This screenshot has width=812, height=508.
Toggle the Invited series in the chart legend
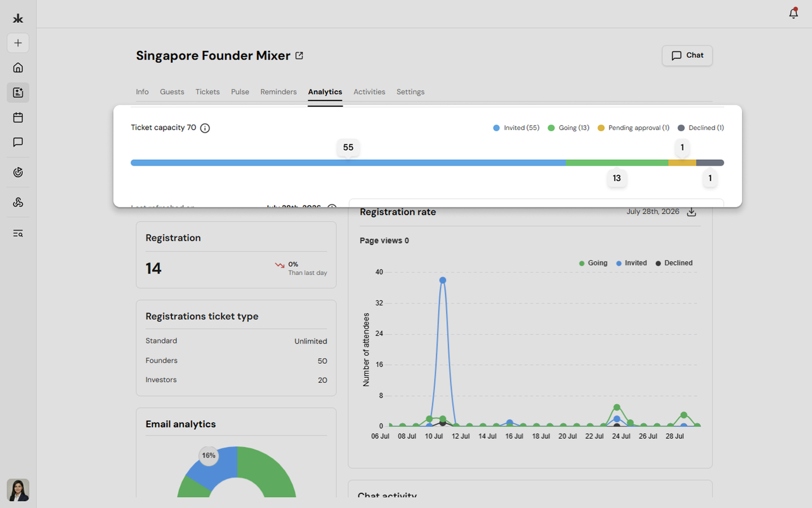coord(631,263)
